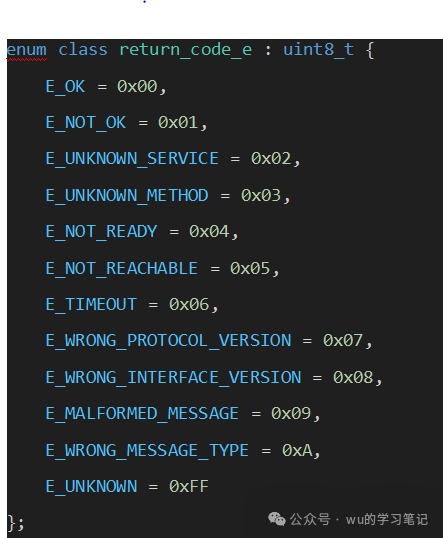Click the E_NOT_READY identifier

pos(102,232)
